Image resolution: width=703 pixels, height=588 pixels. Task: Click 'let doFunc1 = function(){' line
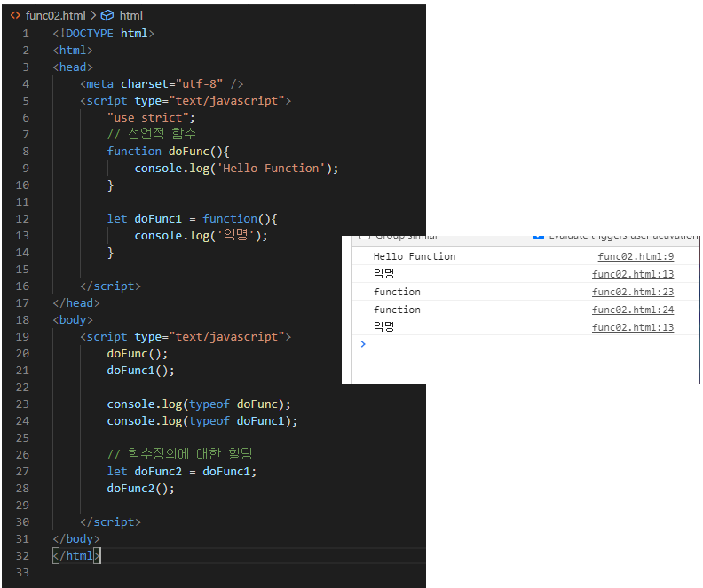(193, 219)
